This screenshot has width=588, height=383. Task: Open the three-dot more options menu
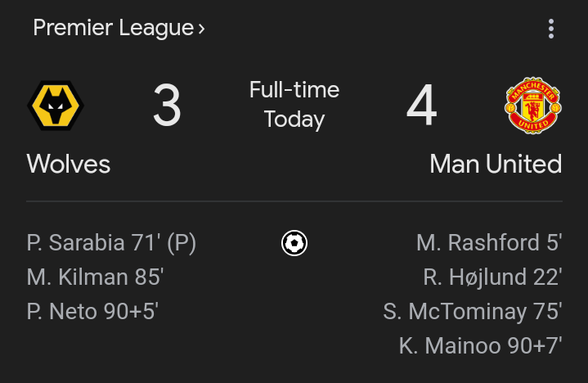tap(551, 29)
